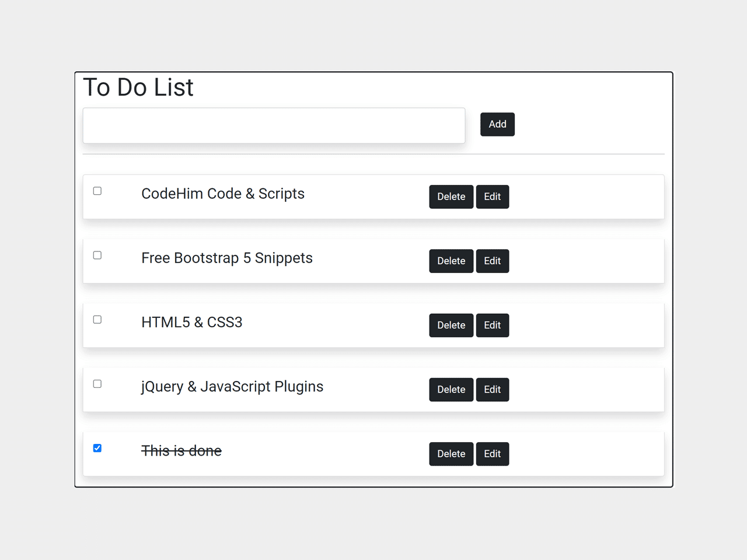
Task: Uncheck the completed 'This is done' task
Action: (x=97, y=447)
